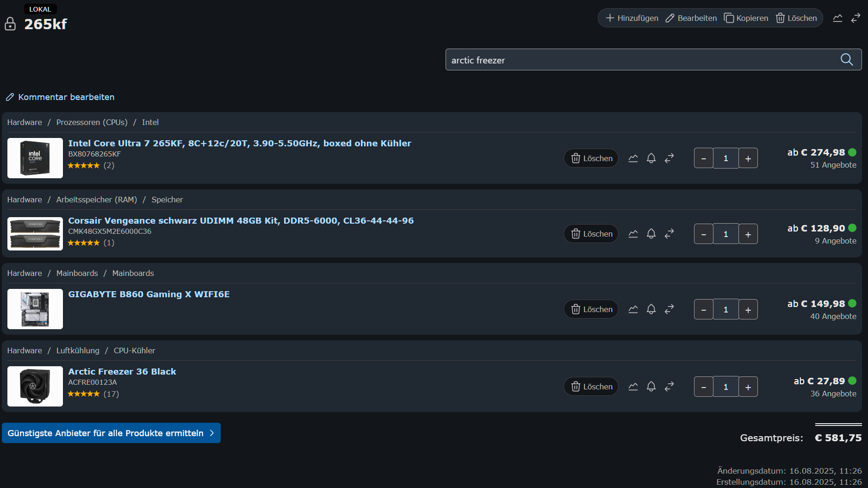The width and height of the screenshot is (868, 488).
Task: Click quantity field of Arctic Freezer 36
Action: coord(726,387)
